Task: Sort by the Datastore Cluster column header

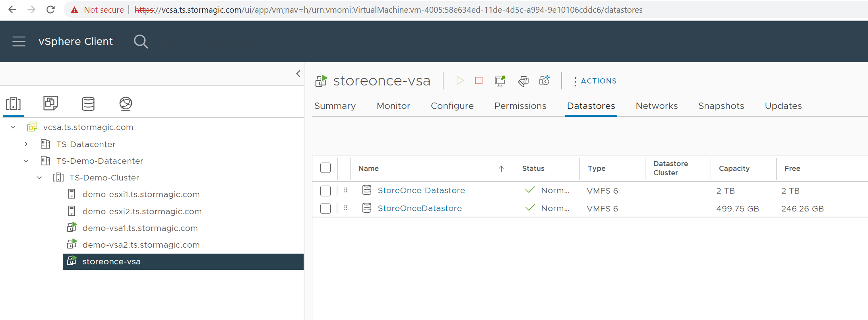Action: (670, 168)
